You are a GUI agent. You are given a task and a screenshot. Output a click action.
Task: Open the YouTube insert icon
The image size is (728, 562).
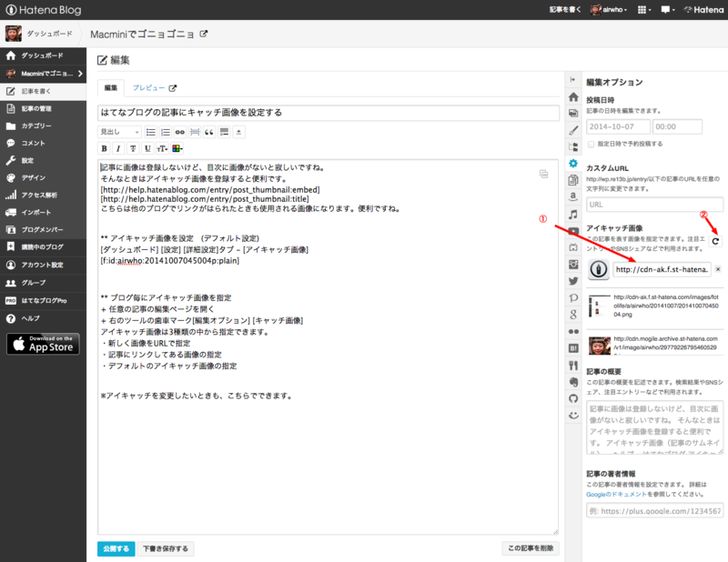pyautogui.click(x=573, y=231)
